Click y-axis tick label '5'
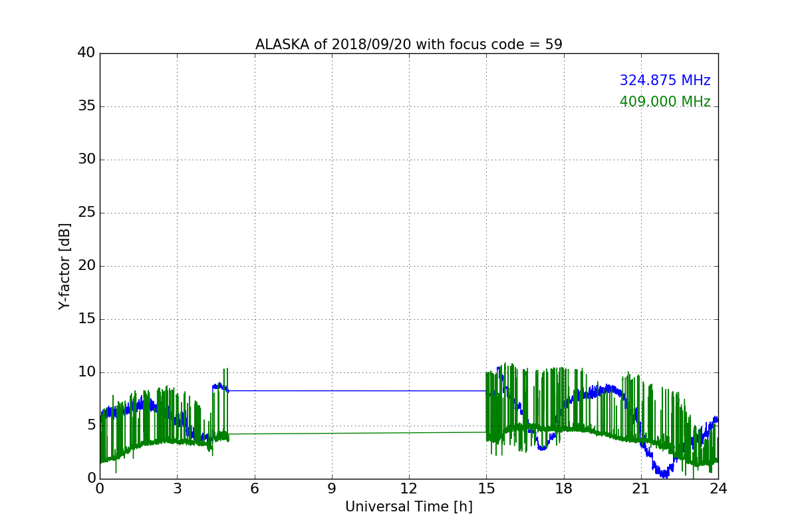Screen dimensions: 798x532 pos(91,426)
